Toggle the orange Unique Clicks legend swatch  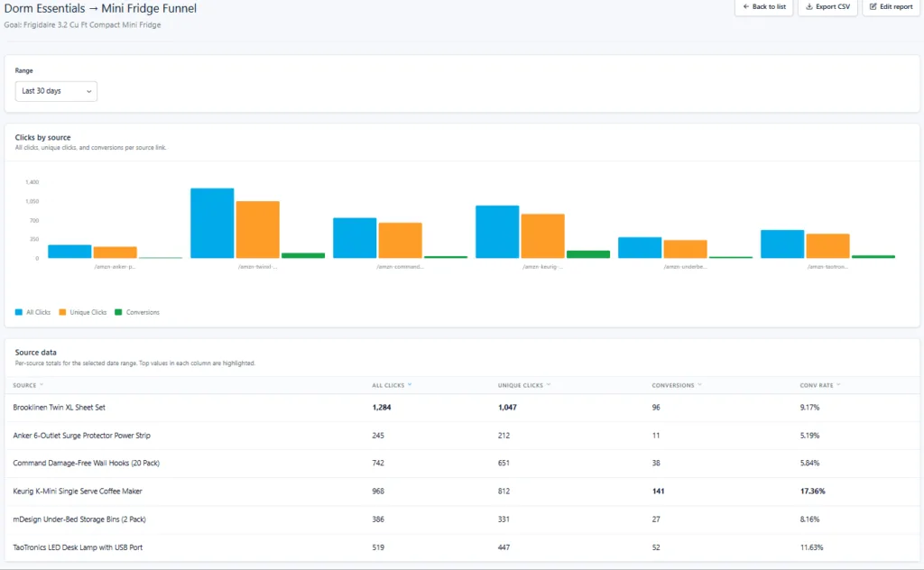[62, 312]
